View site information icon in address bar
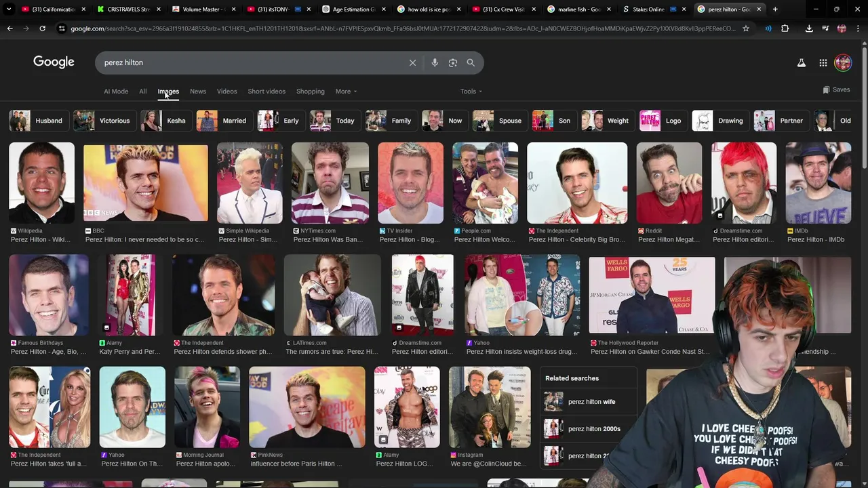868x488 pixels. [x=62, y=28]
